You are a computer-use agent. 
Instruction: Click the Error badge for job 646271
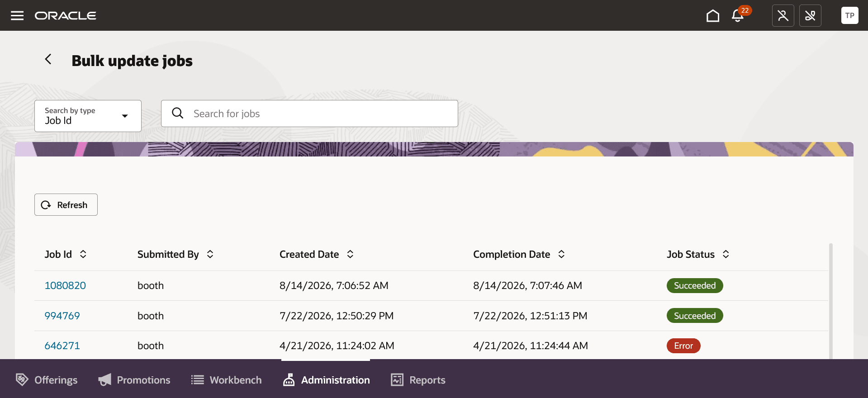683,346
